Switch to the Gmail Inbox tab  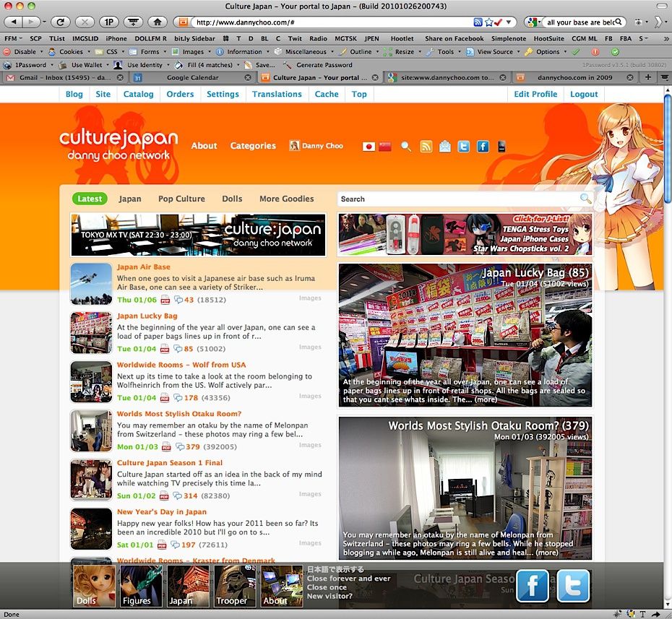[x=64, y=77]
